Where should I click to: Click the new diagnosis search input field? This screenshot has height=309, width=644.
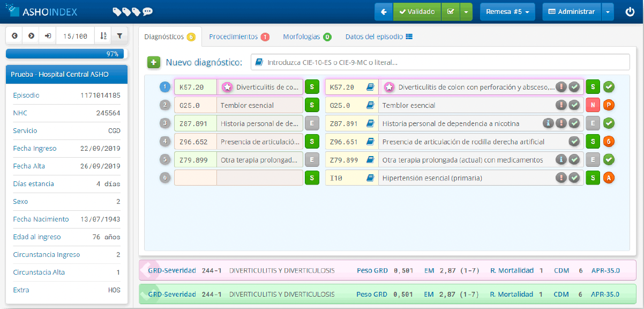440,62
